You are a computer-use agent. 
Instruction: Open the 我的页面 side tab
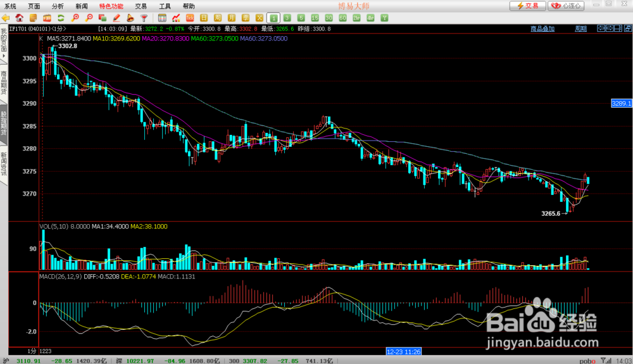pos(4,42)
